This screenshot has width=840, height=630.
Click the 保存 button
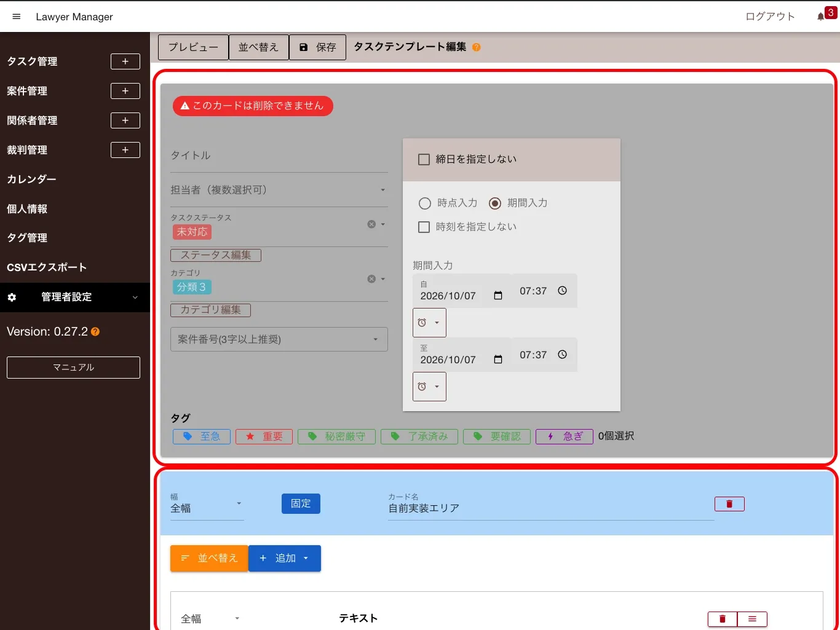(x=317, y=47)
